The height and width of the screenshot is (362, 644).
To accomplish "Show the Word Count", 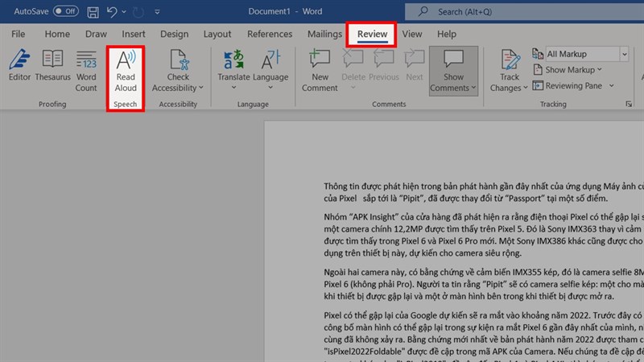I will (86, 71).
